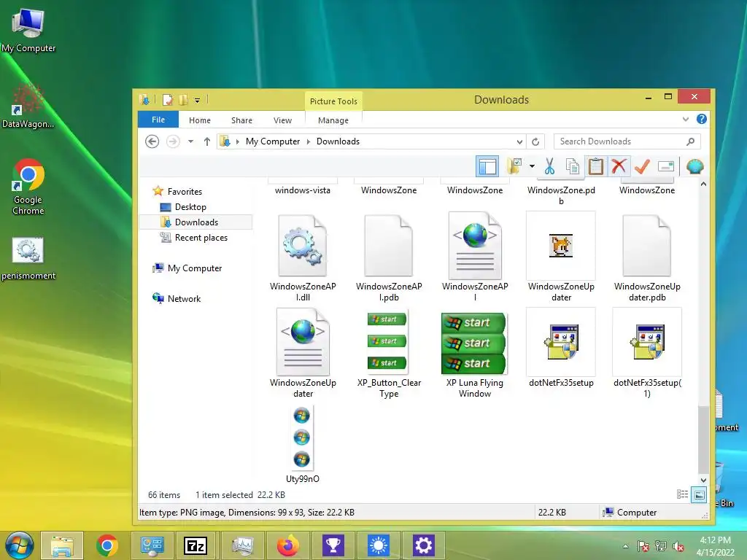Click My Computer in the address bar
This screenshot has height=560, width=747.
(x=273, y=141)
